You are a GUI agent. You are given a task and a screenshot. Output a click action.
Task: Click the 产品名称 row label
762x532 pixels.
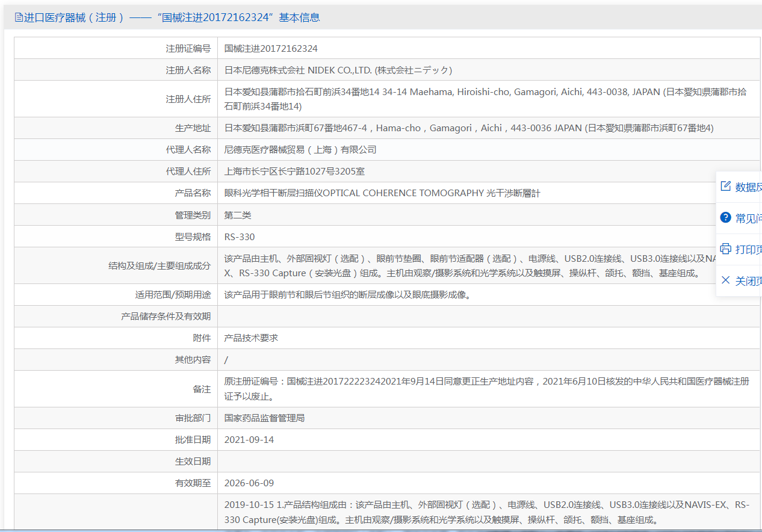pos(193,193)
